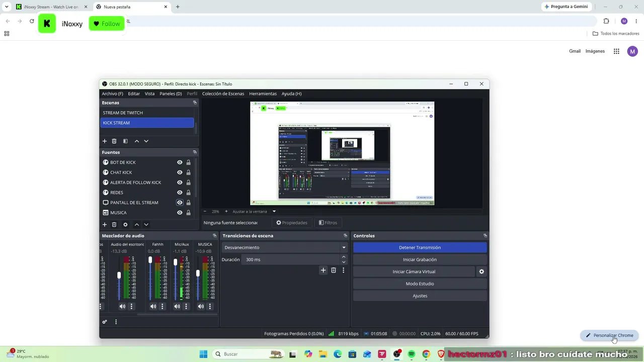Hide the CHAT KICK source
644x362 pixels.
[180, 172]
